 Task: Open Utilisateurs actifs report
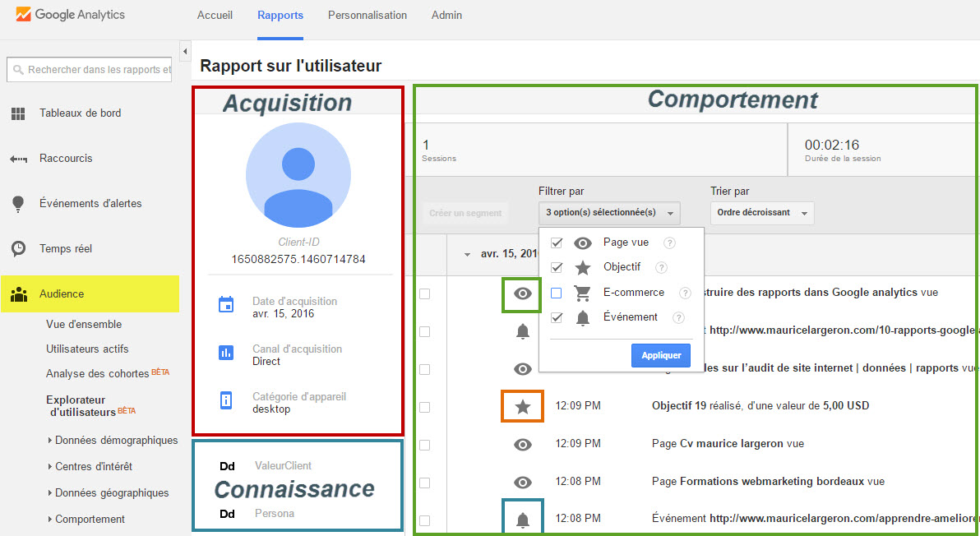point(87,349)
